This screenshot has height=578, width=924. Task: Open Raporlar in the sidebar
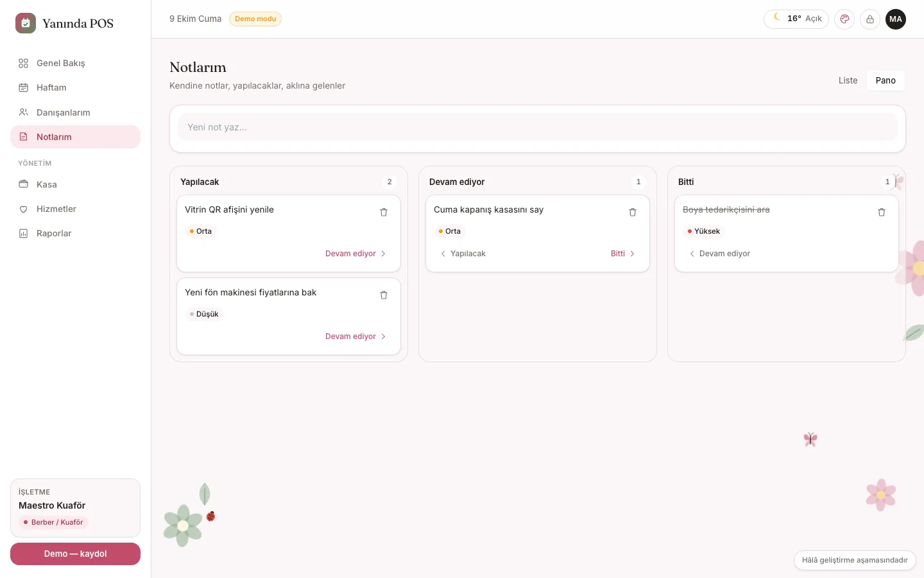[75, 233]
